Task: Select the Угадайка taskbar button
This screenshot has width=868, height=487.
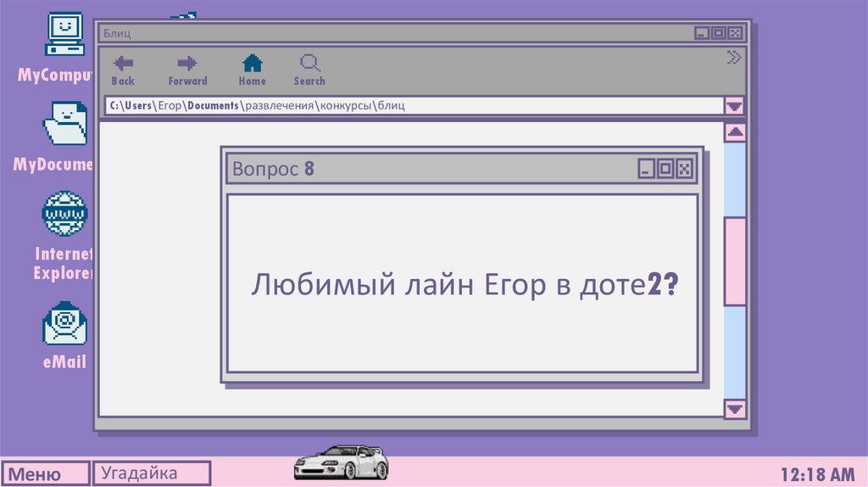Action: click(152, 473)
